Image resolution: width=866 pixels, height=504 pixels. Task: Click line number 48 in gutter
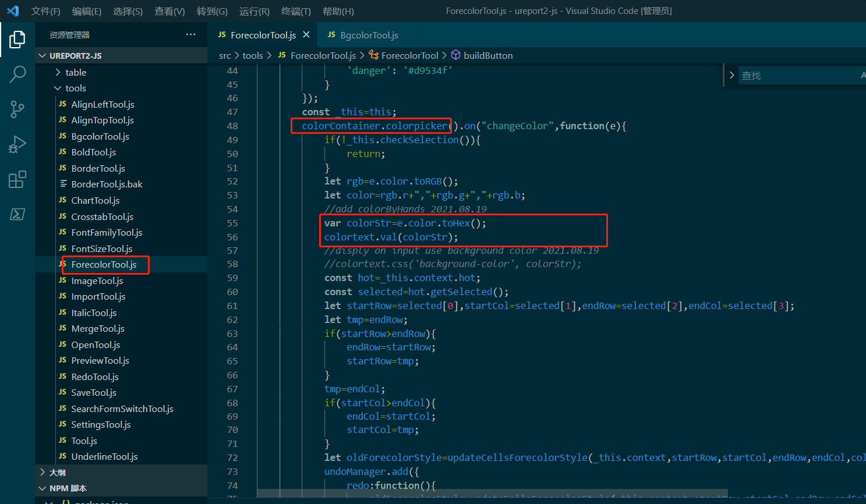point(232,126)
